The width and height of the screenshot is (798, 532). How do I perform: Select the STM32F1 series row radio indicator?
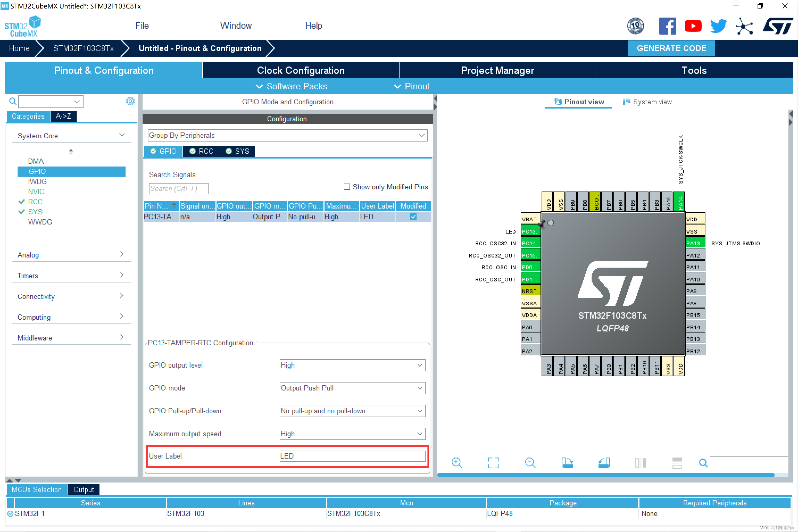[10, 514]
